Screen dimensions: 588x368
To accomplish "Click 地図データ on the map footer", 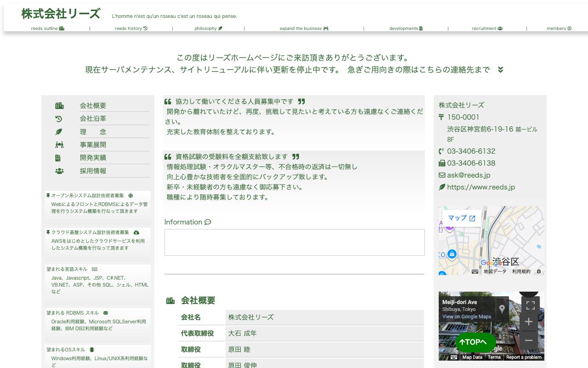I will pyautogui.click(x=495, y=272).
